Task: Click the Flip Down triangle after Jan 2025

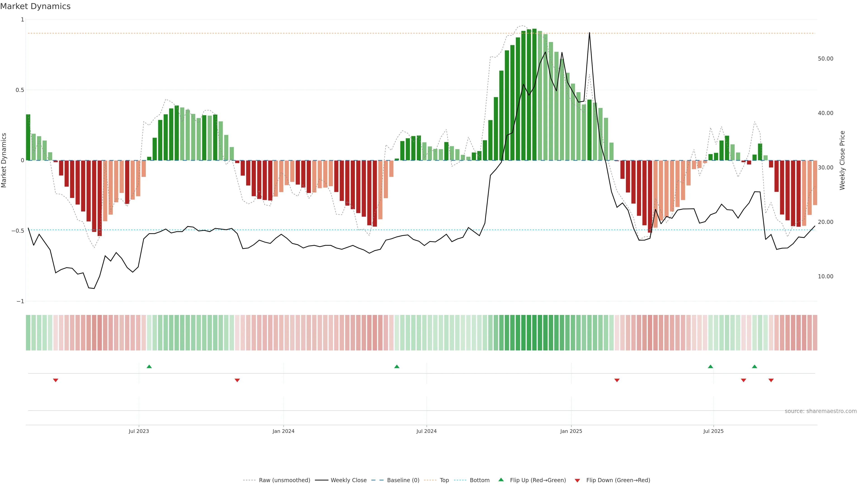Action: [x=617, y=380]
